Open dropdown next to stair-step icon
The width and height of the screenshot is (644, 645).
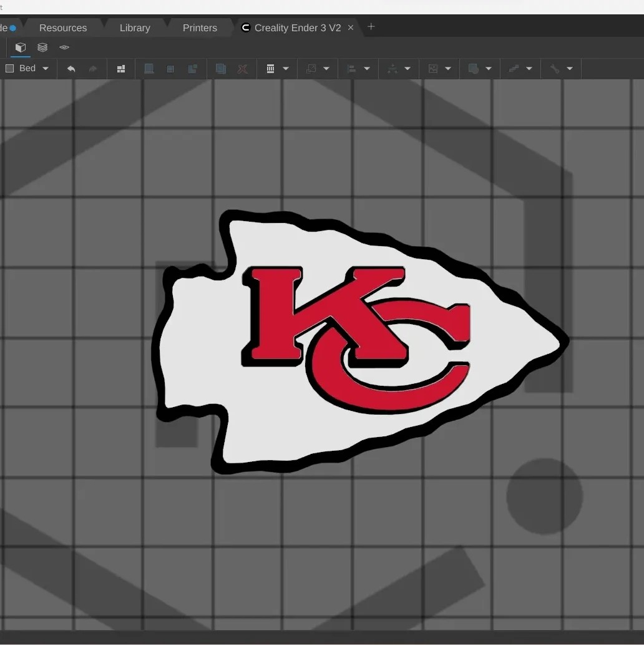pyautogui.click(x=529, y=69)
